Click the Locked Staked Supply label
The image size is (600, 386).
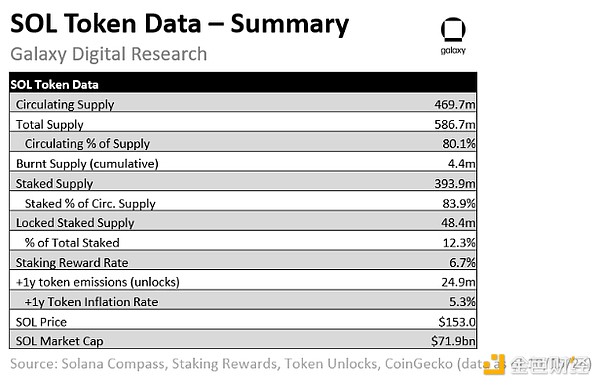point(75,223)
